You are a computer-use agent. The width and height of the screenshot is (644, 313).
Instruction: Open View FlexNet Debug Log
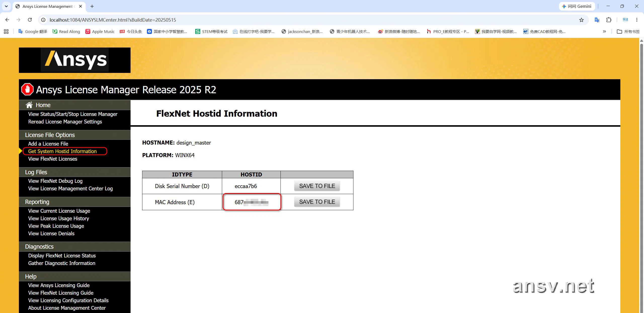point(55,181)
